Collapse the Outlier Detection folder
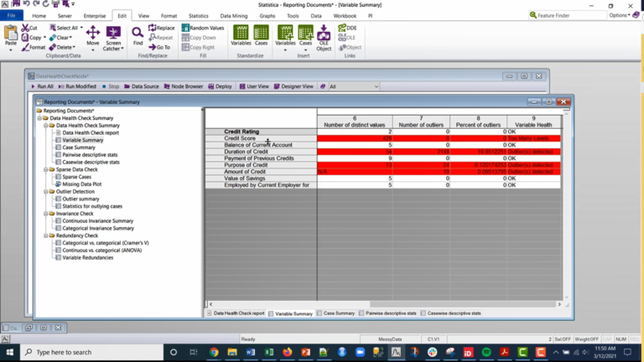The width and height of the screenshot is (644, 362). click(46, 192)
